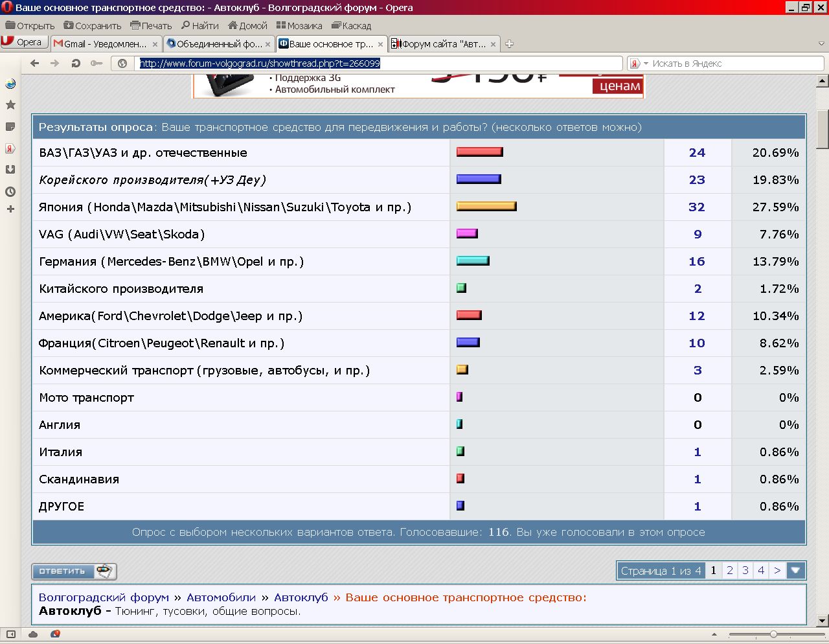This screenshot has height=644, width=829.
Task: Click the Opera Link cloud icon in status bar
Action: (x=33, y=634)
